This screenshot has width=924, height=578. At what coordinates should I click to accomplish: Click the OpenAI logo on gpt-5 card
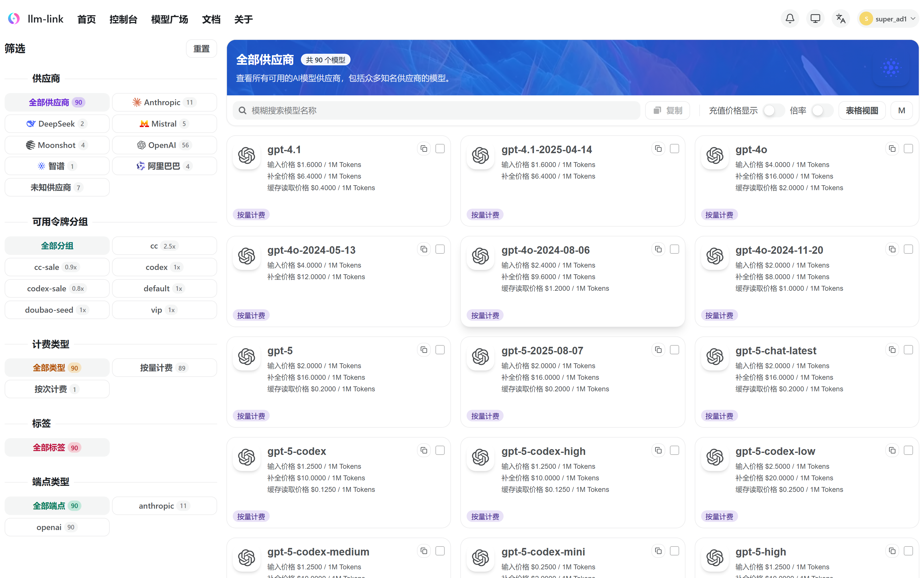click(247, 357)
